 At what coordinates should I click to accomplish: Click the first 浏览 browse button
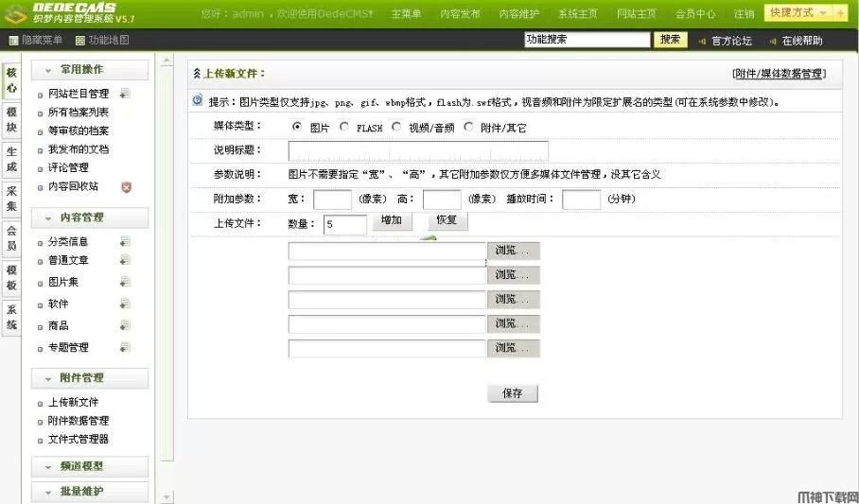(514, 251)
